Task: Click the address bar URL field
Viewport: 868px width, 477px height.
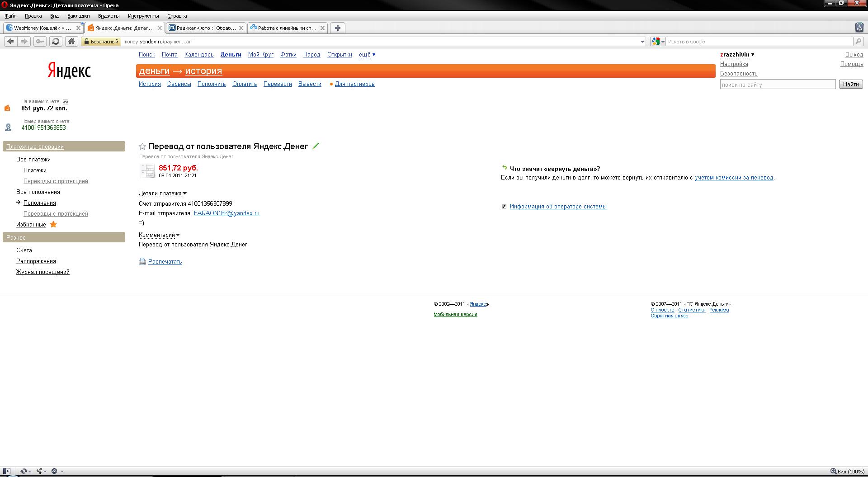Action: pos(381,42)
